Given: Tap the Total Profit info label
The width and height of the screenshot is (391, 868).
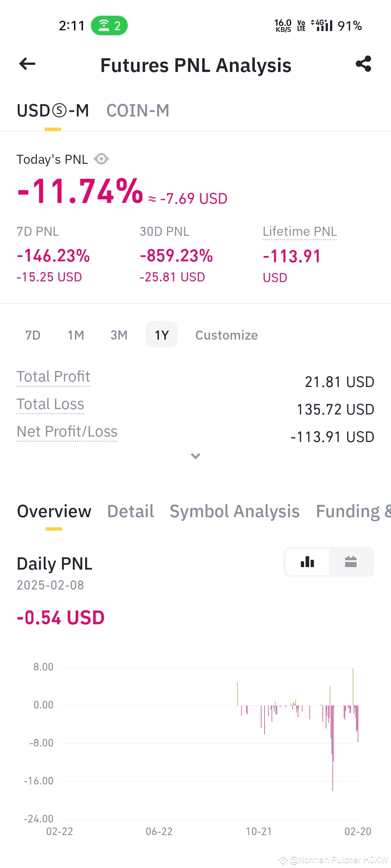Looking at the screenshot, I should click(54, 377).
